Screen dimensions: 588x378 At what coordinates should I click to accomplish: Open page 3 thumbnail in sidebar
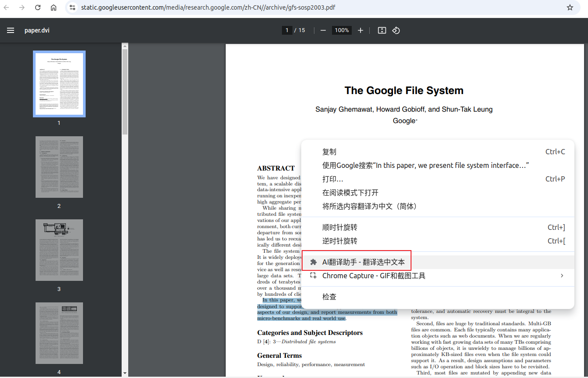tap(59, 250)
